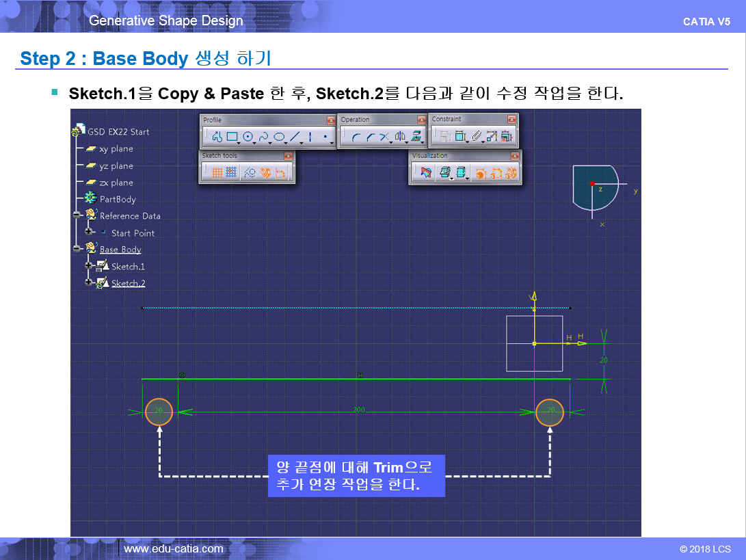746x560 pixels.
Task: Choose the Line tool in Profile toolbar
Action: pyautogui.click(x=295, y=137)
